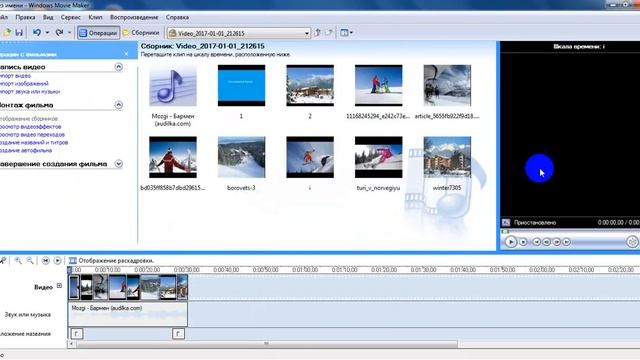
Task: Select the snowboarder jump clip named i
Action: [x=310, y=157]
